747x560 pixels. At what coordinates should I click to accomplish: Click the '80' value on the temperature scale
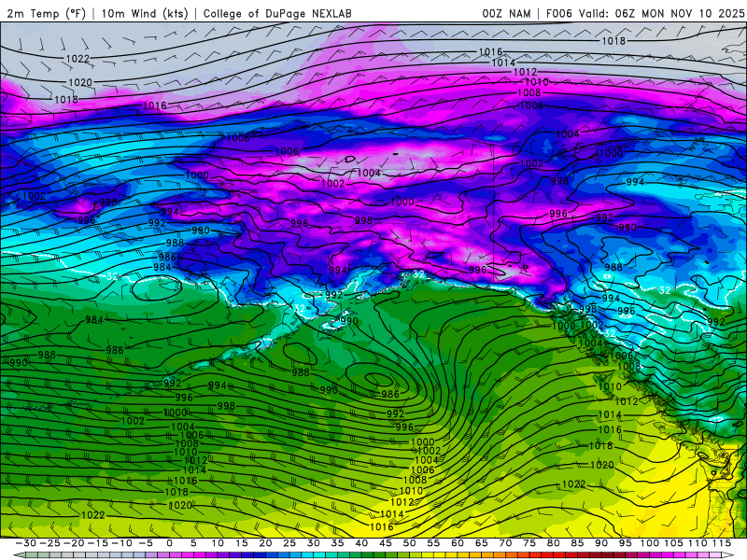point(553,543)
